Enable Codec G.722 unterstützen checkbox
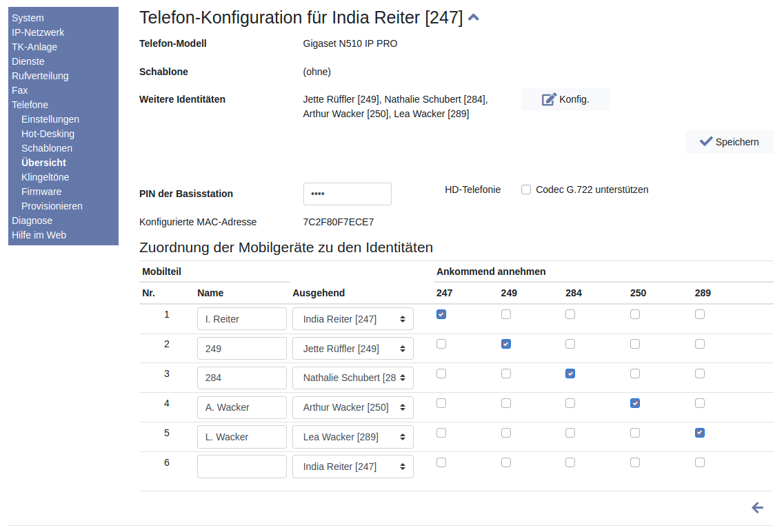Image resolution: width=784 pixels, height=532 pixels. point(526,190)
